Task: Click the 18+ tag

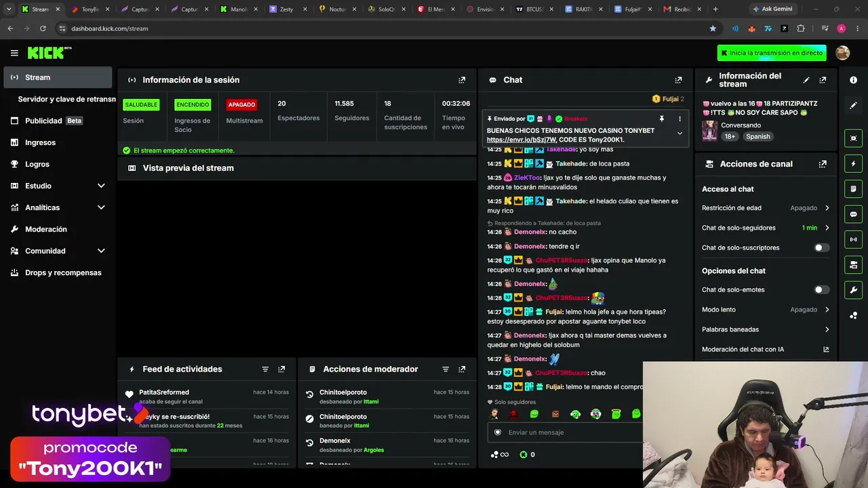Action: (730, 136)
